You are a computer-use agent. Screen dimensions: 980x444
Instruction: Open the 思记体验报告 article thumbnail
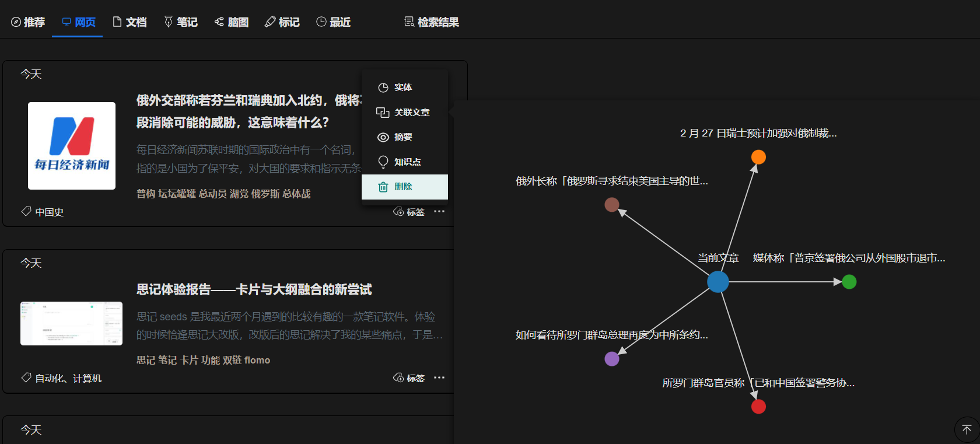tap(71, 323)
